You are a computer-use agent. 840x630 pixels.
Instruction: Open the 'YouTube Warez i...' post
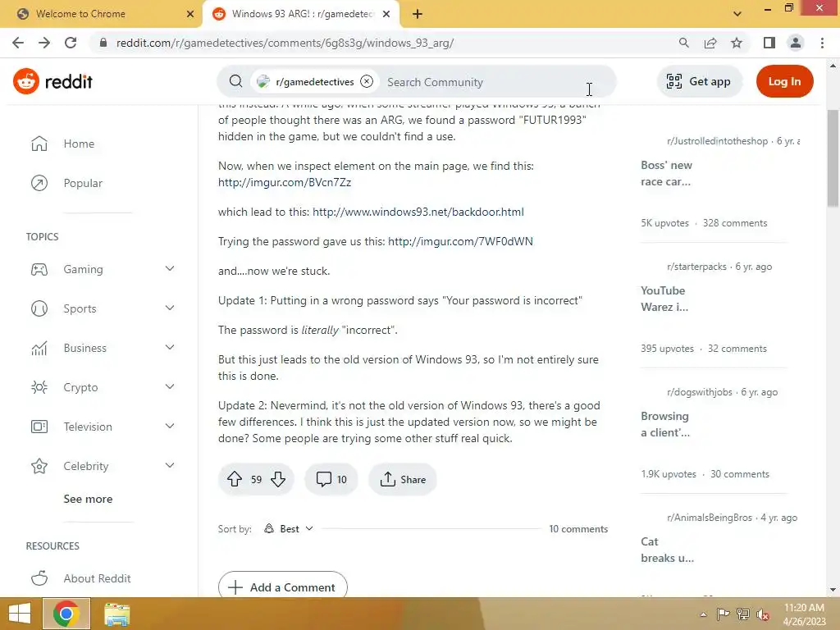[664, 299]
